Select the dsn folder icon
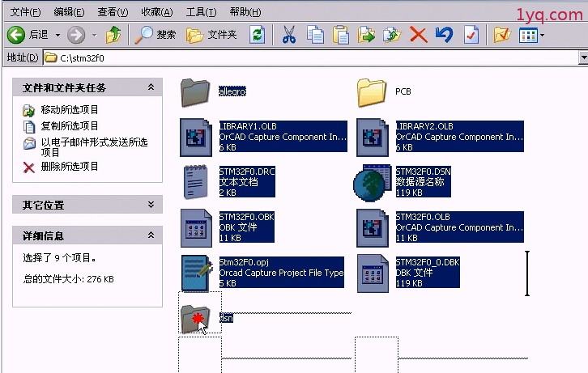 pos(196,319)
